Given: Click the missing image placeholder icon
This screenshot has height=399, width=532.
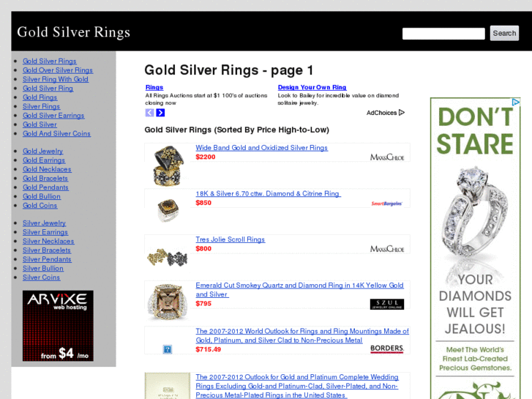Looking at the screenshot, I should pyautogui.click(x=168, y=349).
